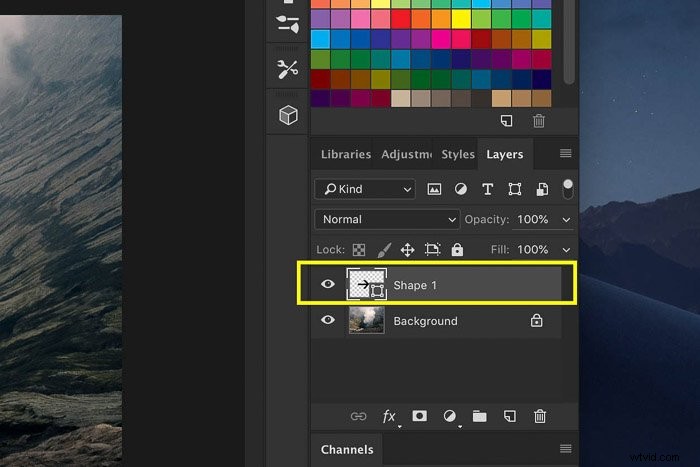
Task: Select Shape 1 layer thumbnail
Action: [367, 284]
